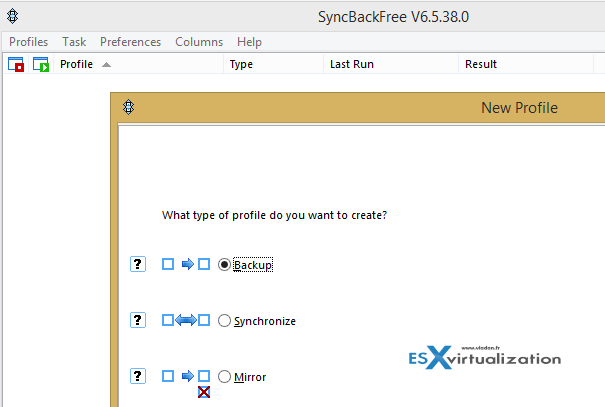The image size is (605, 407).
Task: Open the Preferences menu
Action: pos(130,42)
